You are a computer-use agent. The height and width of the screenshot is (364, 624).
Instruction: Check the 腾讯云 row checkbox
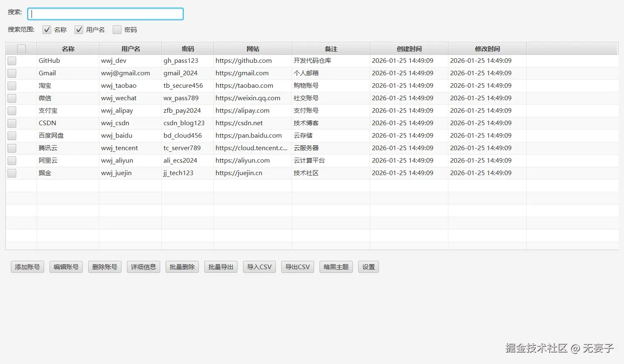pyautogui.click(x=12, y=148)
